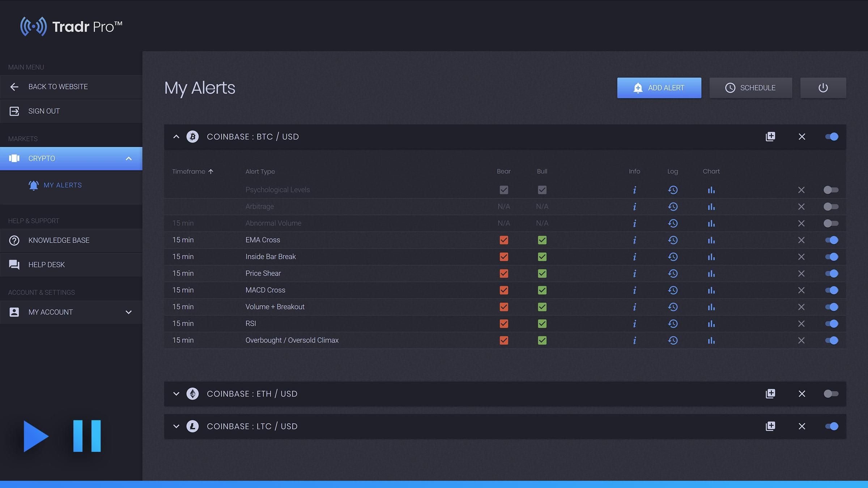Enable the ETH / USD group switch

coord(831,394)
